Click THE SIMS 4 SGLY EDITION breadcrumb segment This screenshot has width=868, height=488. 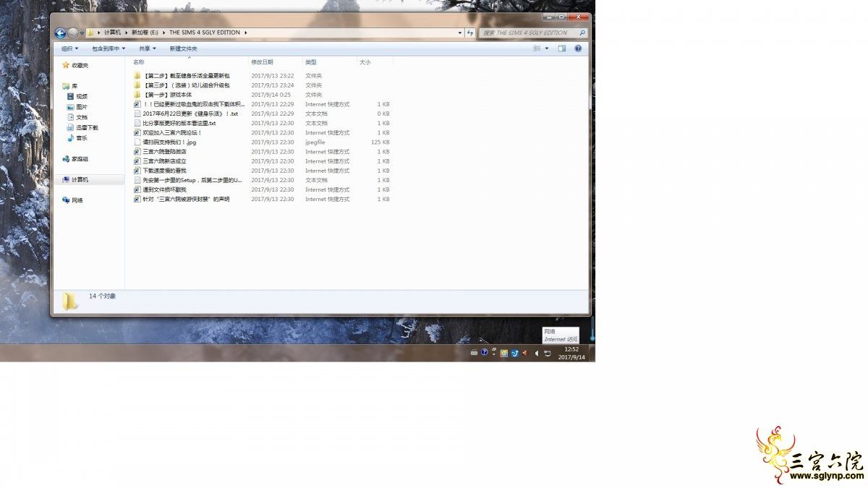click(205, 33)
